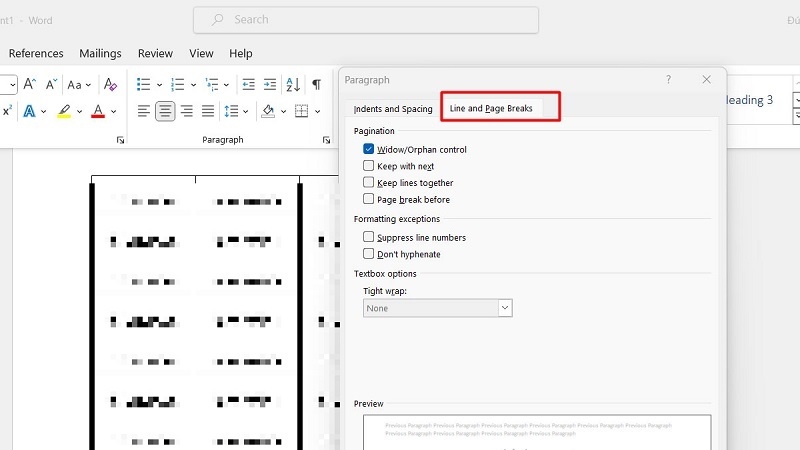Switch to Indents and Spacing tab
800x450 pixels.
[x=393, y=109]
